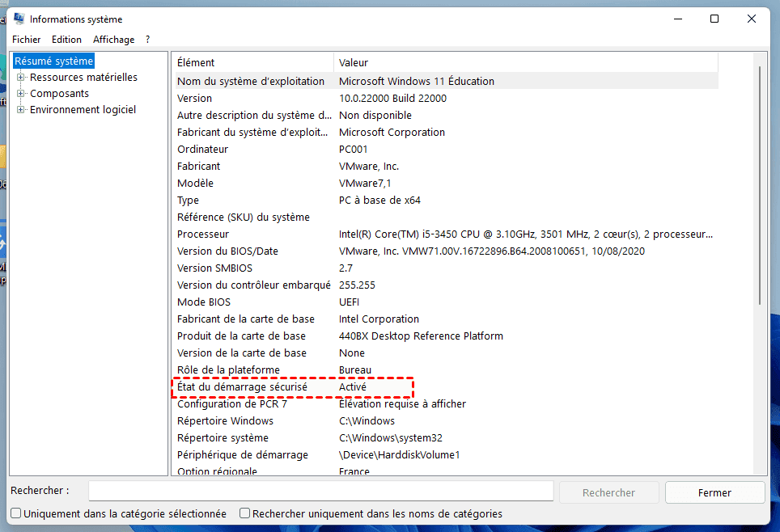This screenshot has height=532, width=780.
Task: Select the Modèle row
Action: [447, 183]
